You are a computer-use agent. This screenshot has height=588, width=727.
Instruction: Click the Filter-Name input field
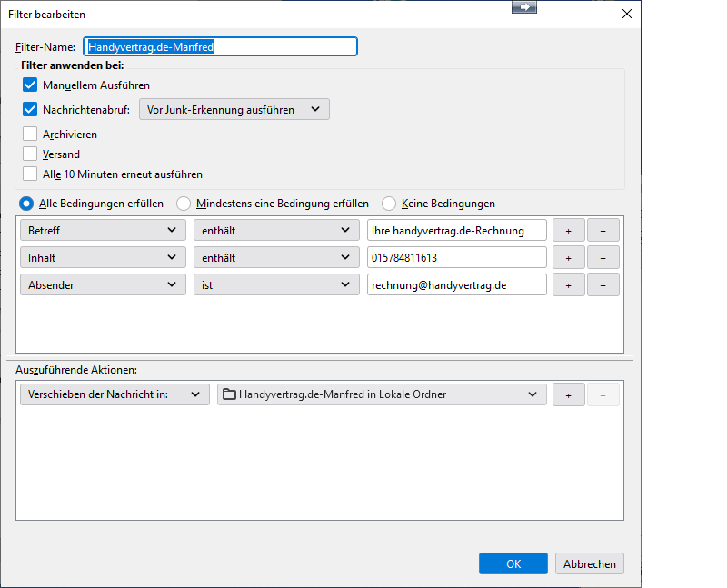tap(220, 47)
